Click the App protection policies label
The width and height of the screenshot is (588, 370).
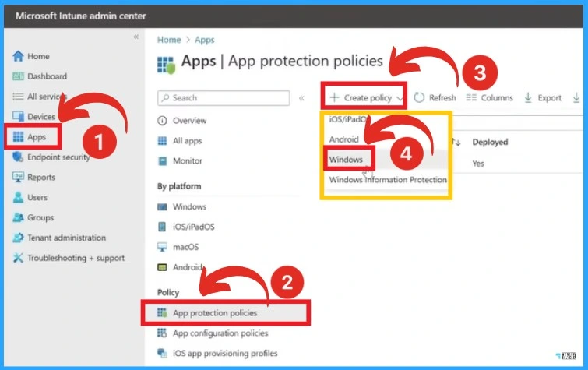coord(215,313)
